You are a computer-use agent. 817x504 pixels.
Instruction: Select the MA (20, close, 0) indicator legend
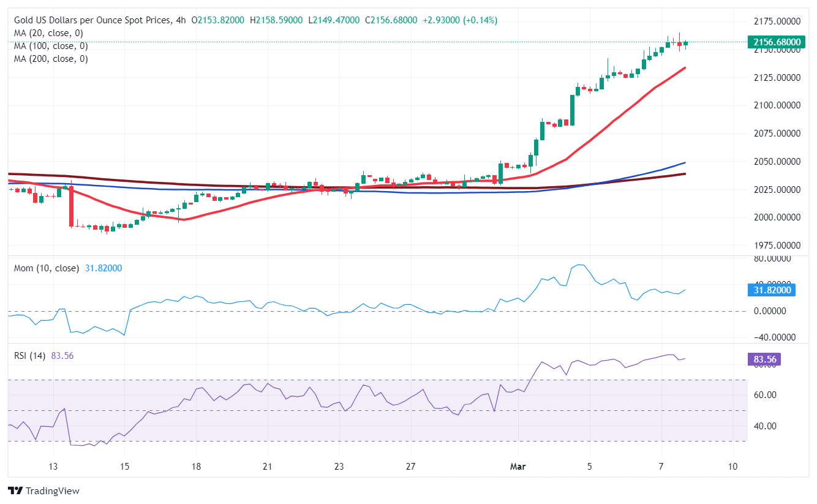pyautogui.click(x=45, y=32)
